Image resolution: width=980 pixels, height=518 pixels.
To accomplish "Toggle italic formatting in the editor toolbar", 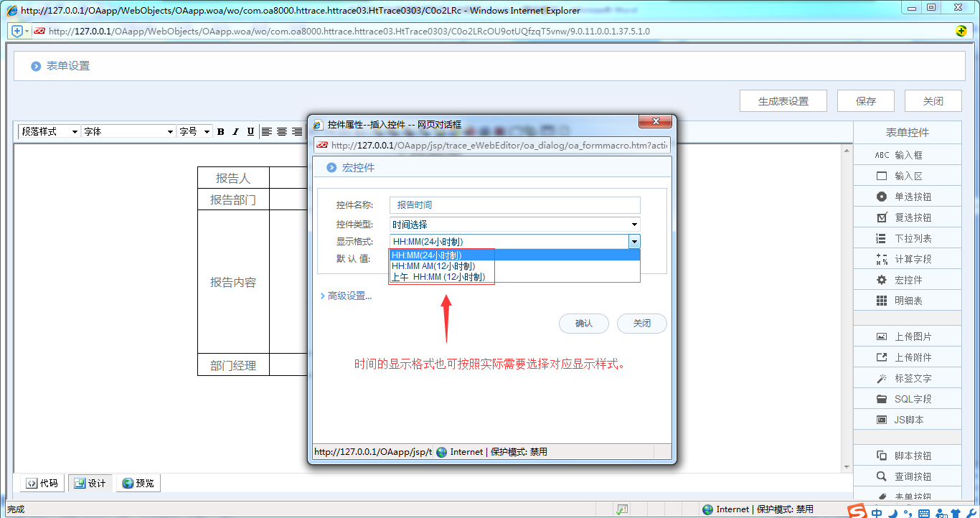I will tap(235, 131).
